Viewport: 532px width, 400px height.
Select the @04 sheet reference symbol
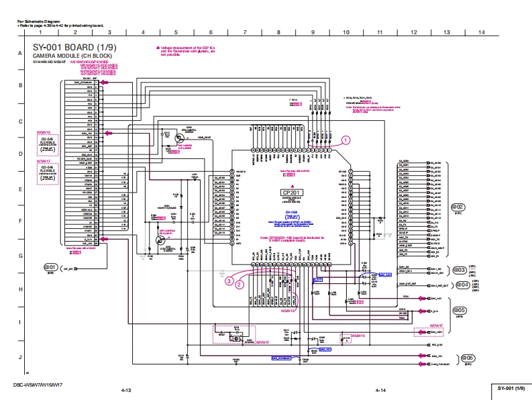tap(462, 285)
